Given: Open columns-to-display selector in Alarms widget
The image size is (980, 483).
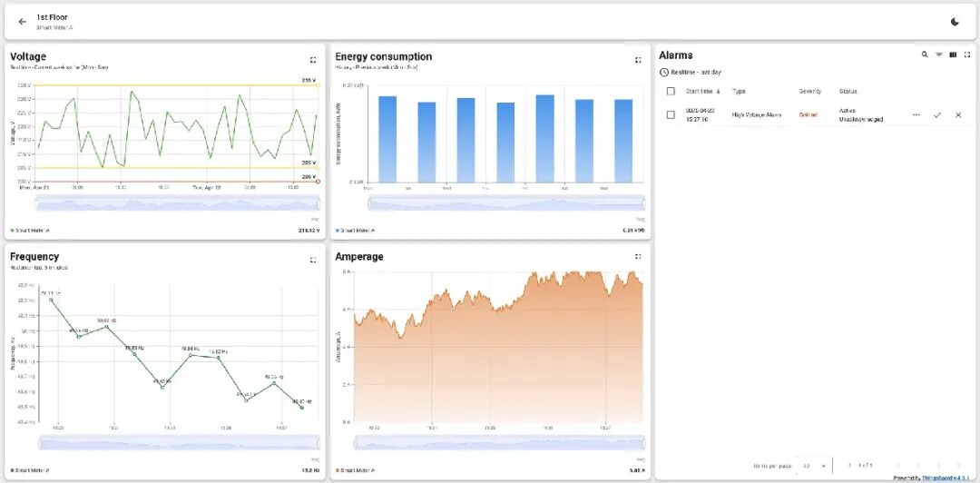Looking at the screenshot, I should point(953,55).
